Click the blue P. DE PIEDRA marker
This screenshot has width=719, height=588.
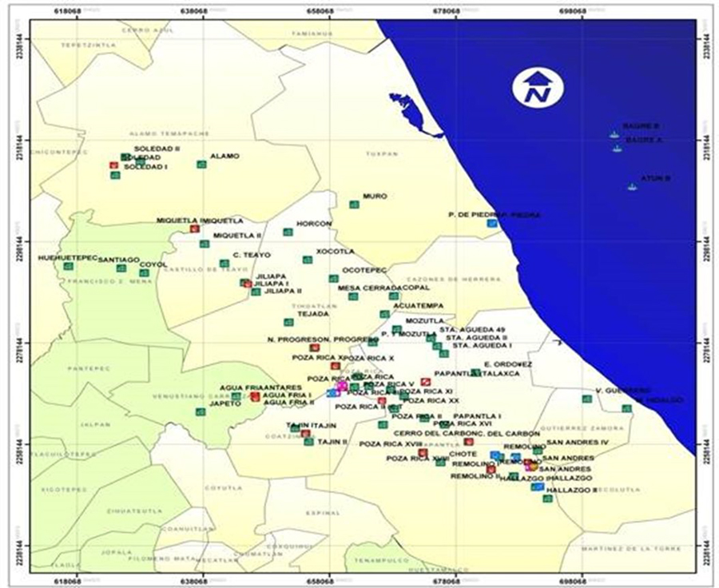click(491, 224)
